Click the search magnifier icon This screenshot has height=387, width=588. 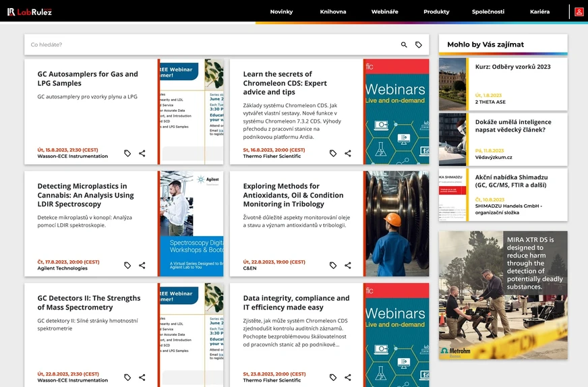click(x=404, y=44)
